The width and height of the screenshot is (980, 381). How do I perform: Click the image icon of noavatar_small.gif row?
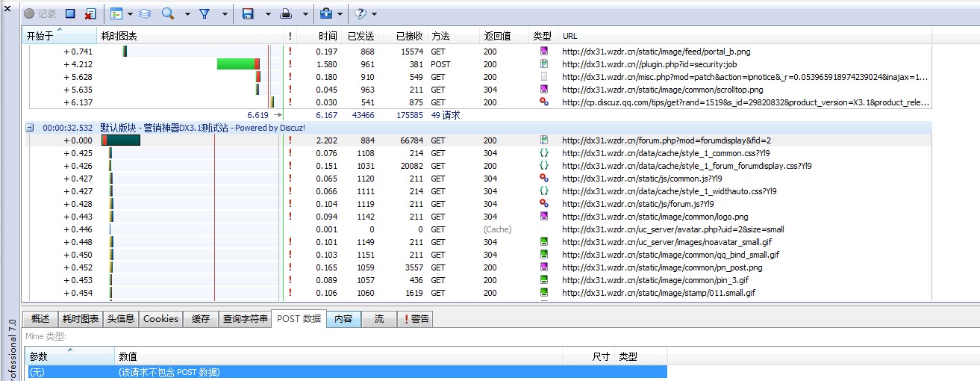[x=544, y=242]
